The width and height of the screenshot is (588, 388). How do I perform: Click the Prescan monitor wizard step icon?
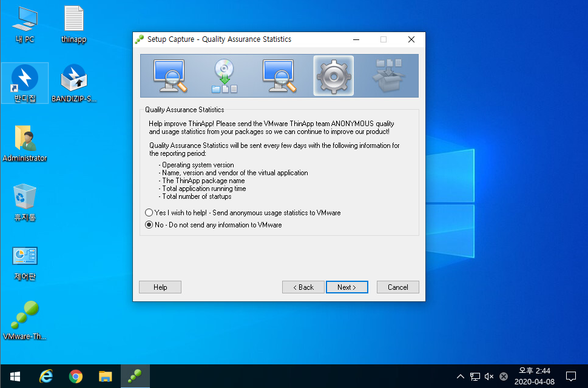[x=170, y=76]
